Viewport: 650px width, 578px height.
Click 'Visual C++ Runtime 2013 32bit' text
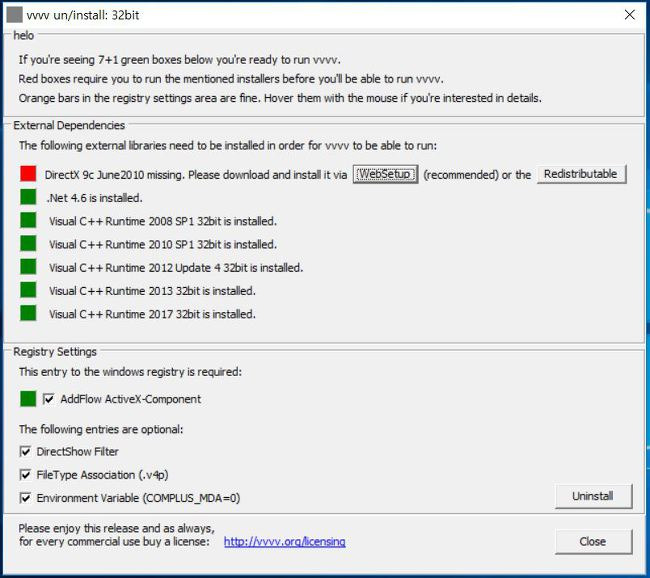[124, 291]
